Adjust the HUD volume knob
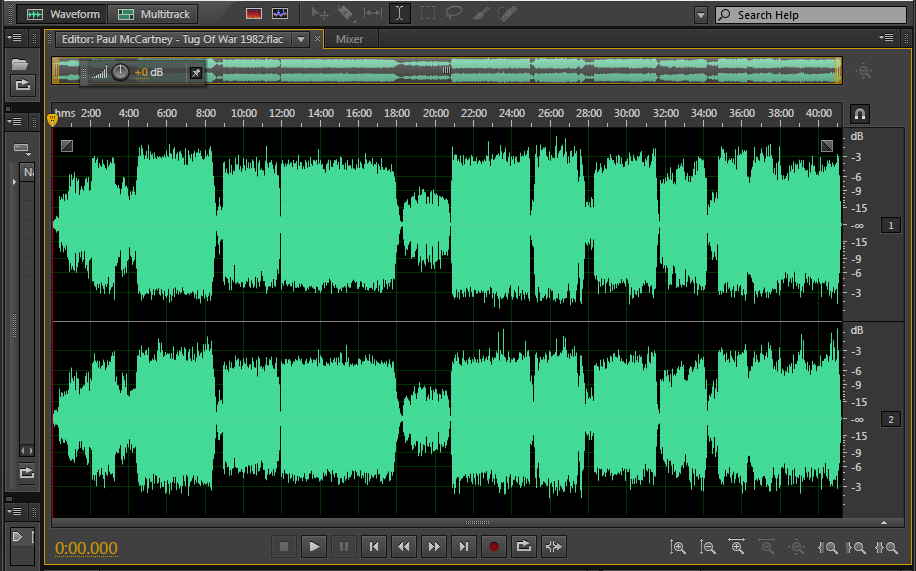 pyautogui.click(x=120, y=72)
